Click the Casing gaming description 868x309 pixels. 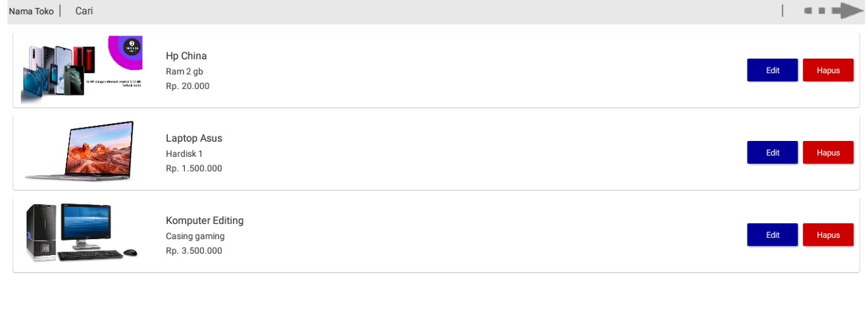point(195,237)
